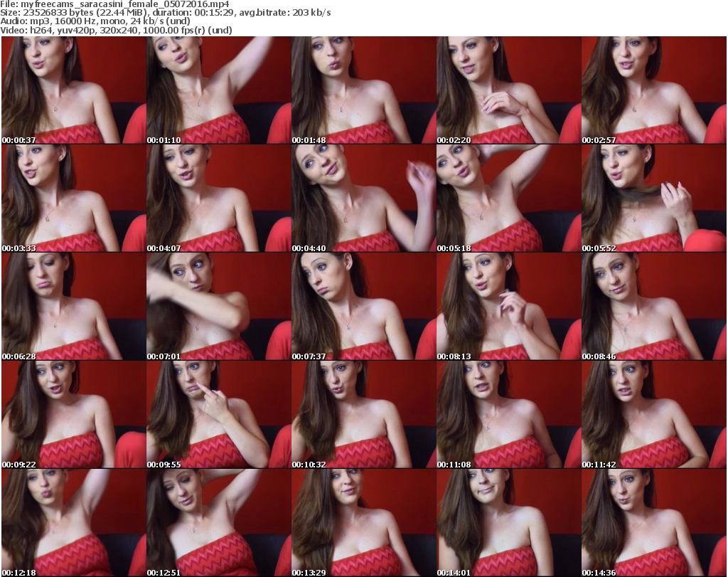This screenshot has width=728, height=577.
Task: Open the frame at 00:05:18
Action: tap(508, 198)
